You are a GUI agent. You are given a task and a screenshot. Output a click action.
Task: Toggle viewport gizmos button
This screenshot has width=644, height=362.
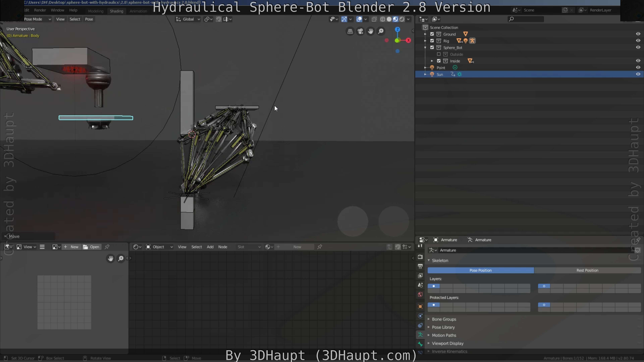coord(344,19)
